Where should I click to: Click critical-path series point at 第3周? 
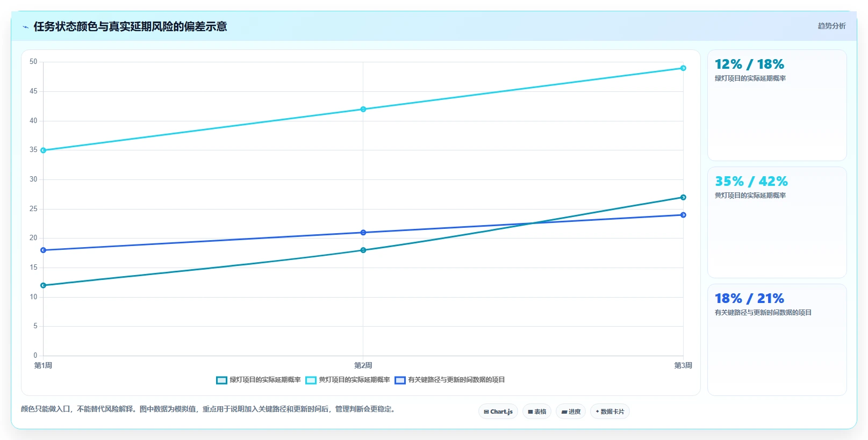click(683, 215)
